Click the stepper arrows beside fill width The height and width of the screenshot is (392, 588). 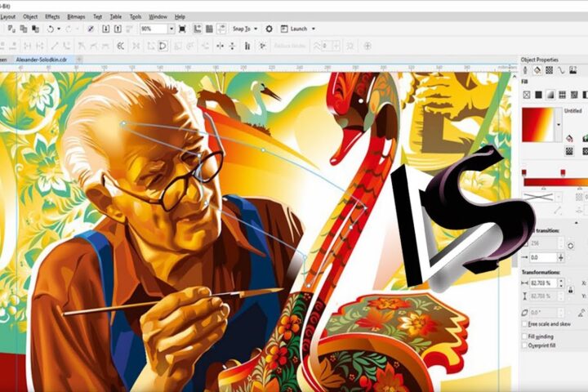pos(561,283)
